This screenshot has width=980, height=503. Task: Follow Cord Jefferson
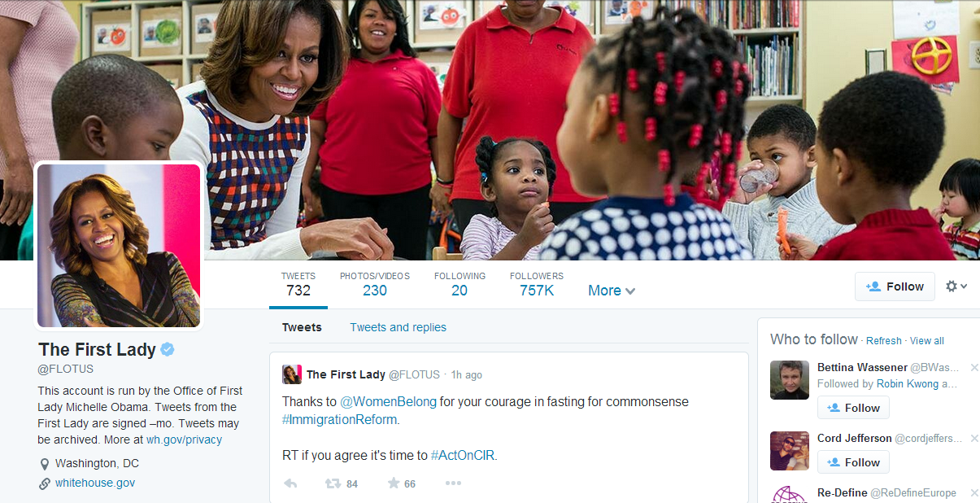[x=853, y=462]
